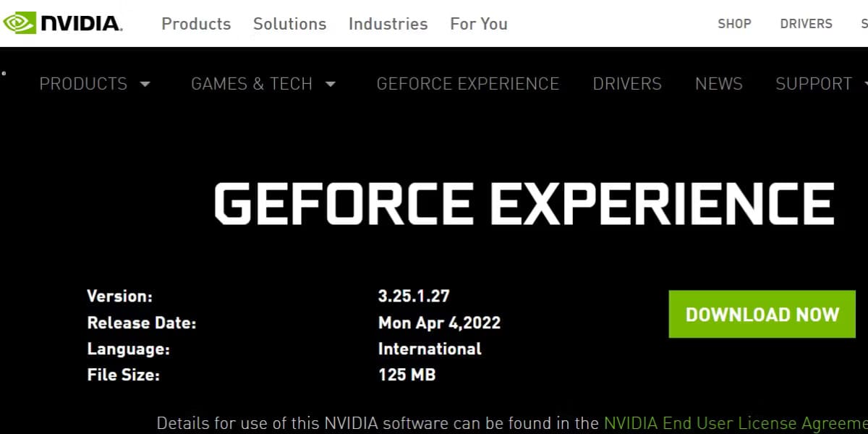Open the GEFORCE EXPERIENCE tab
This screenshot has width=868, height=434.
click(x=468, y=84)
